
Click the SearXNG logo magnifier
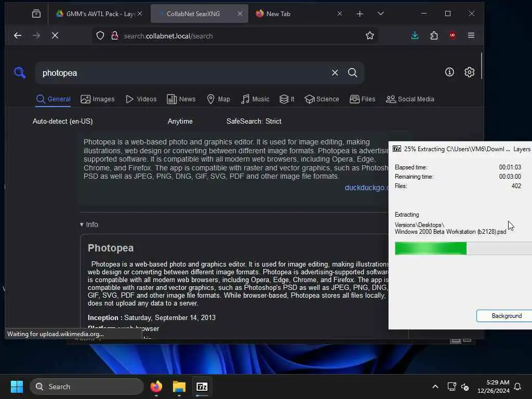(x=20, y=72)
